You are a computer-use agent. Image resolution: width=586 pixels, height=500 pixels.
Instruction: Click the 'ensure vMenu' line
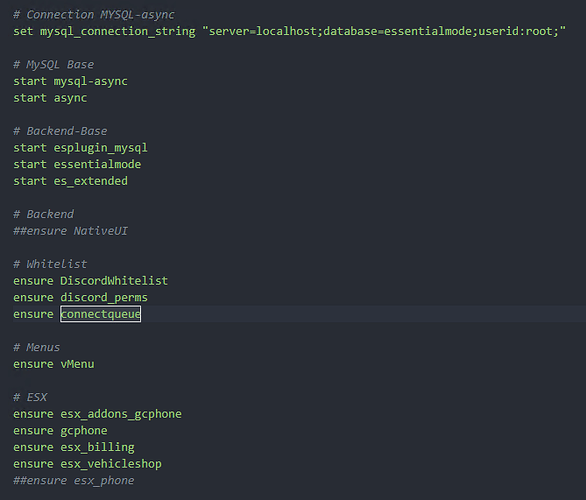[x=54, y=364]
